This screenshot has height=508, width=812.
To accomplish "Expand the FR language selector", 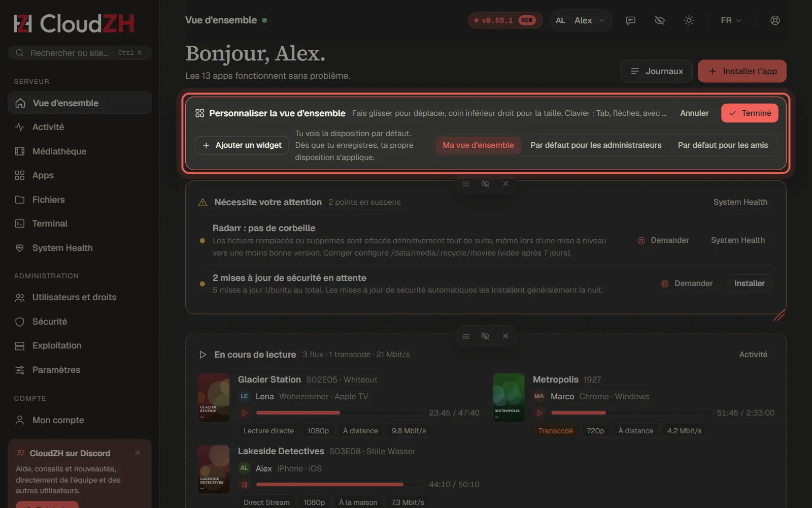I will point(731,20).
